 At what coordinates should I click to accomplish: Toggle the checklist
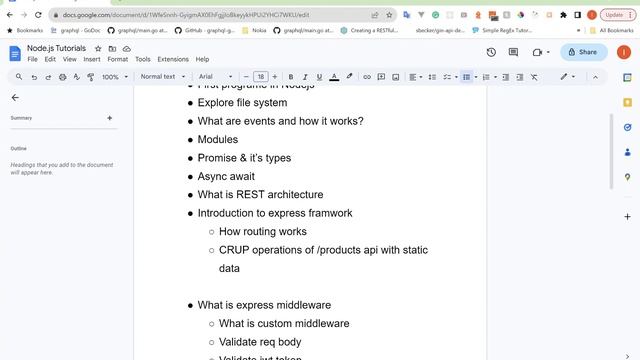coord(447,77)
